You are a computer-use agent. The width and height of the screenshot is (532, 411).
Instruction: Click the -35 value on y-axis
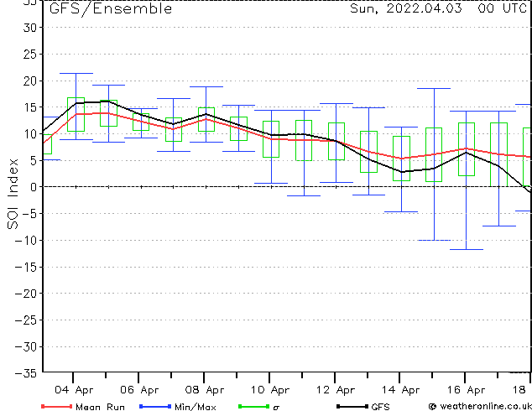[x=26, y=373]
